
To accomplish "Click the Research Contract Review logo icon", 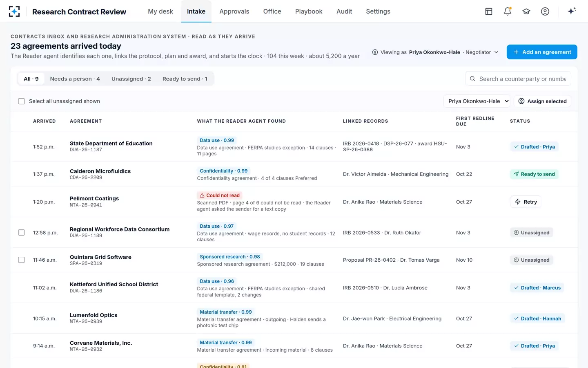I will [x=14, y=11].
